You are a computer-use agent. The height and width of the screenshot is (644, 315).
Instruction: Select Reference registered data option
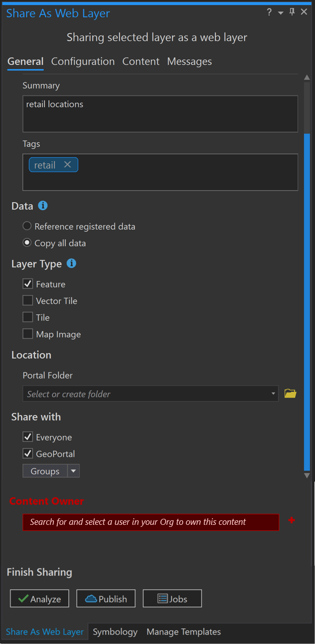click(x=27, y=226)
